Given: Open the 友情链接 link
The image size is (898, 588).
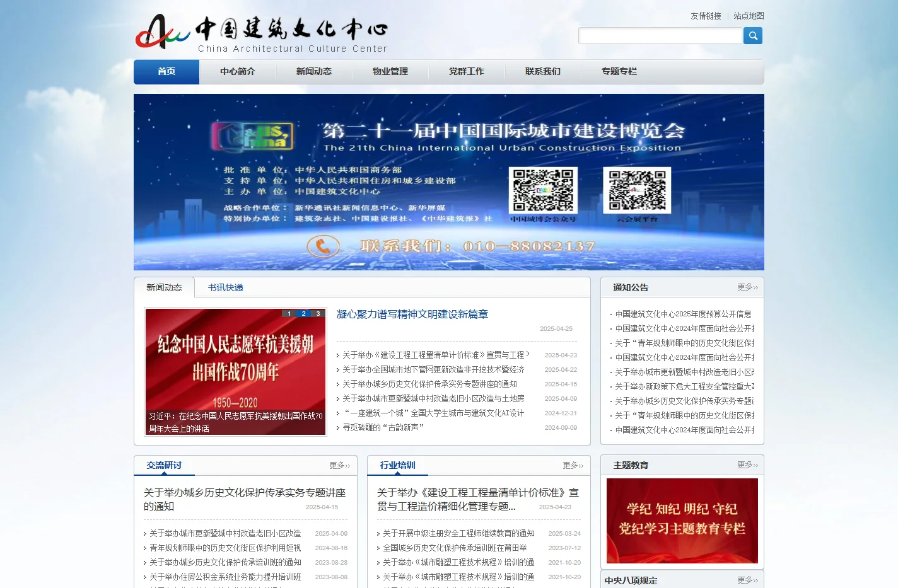Looking at the screenshot, I should [706, 16].
